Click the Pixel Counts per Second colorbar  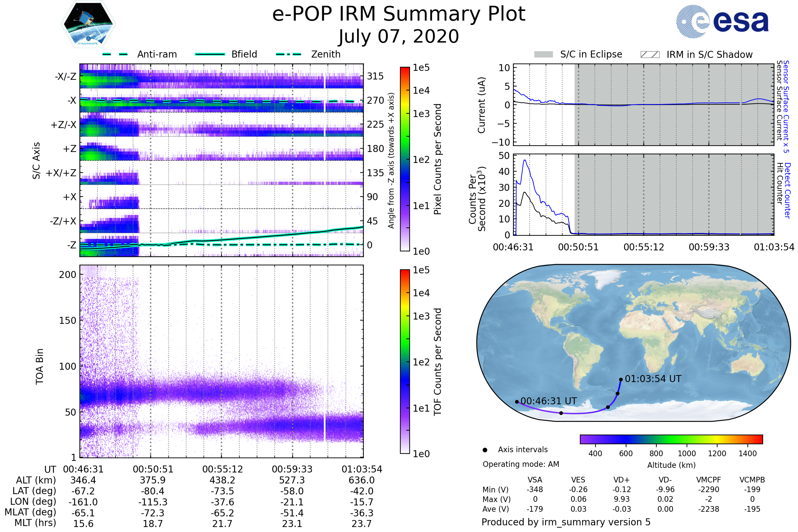pos(405,159)
